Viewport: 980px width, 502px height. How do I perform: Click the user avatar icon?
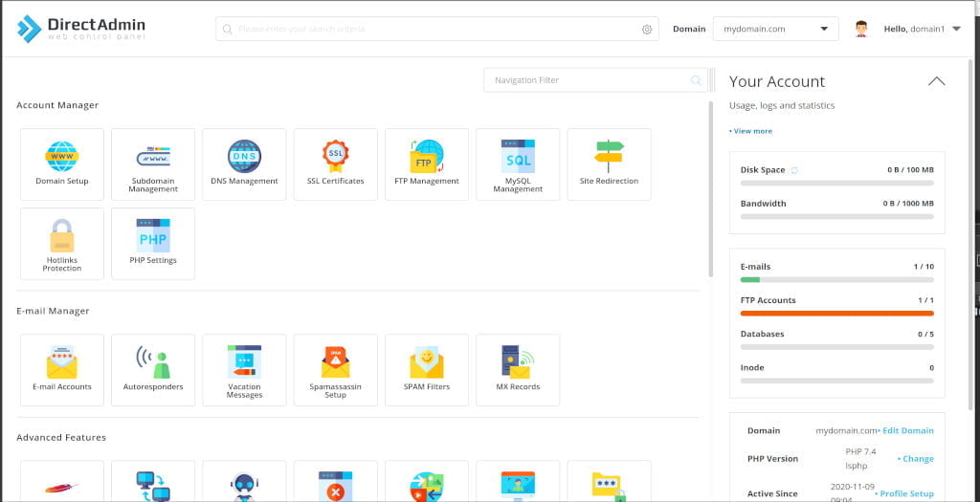[x=862, y=29]
